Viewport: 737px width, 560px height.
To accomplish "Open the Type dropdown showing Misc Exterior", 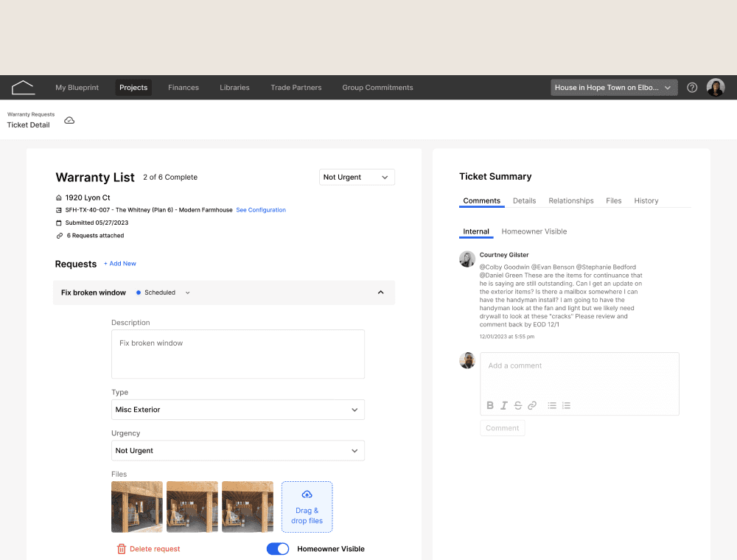I will coord(238,410).
